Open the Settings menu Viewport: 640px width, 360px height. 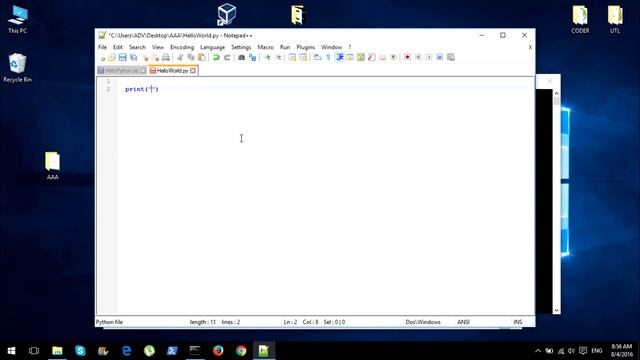coord(241,47)
